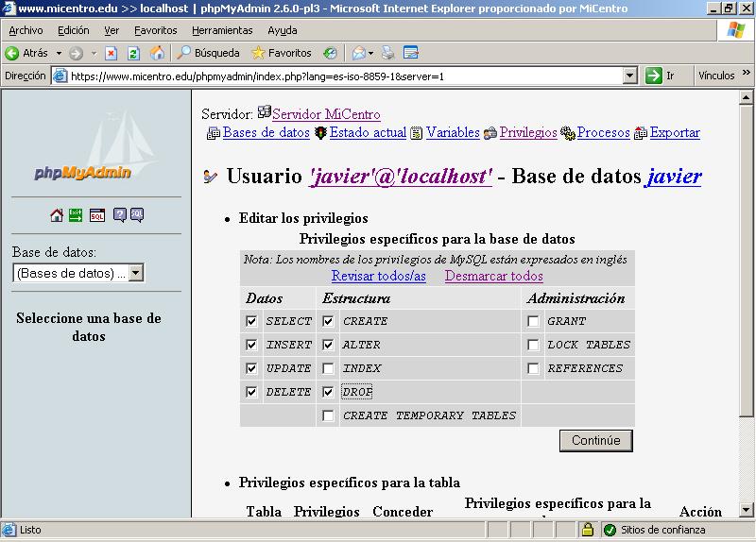
Task: Click the Stop loading icon
Action: [x=112, y=53]
